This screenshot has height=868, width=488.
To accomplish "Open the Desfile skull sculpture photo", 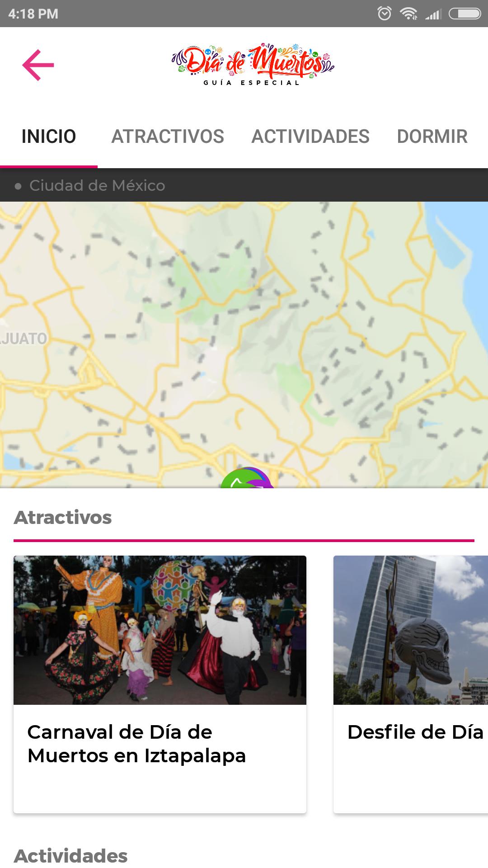I will 411,630.
